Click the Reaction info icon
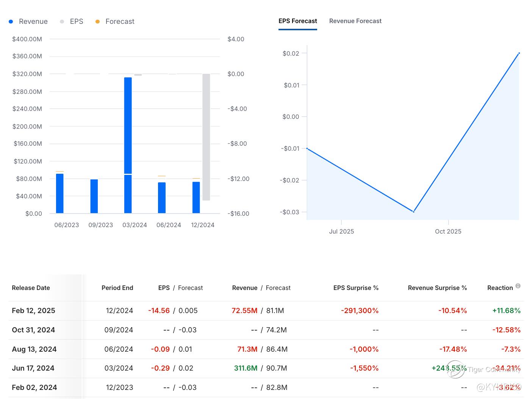The height and width of the screenshot is (399, 532). coord(518,286)
